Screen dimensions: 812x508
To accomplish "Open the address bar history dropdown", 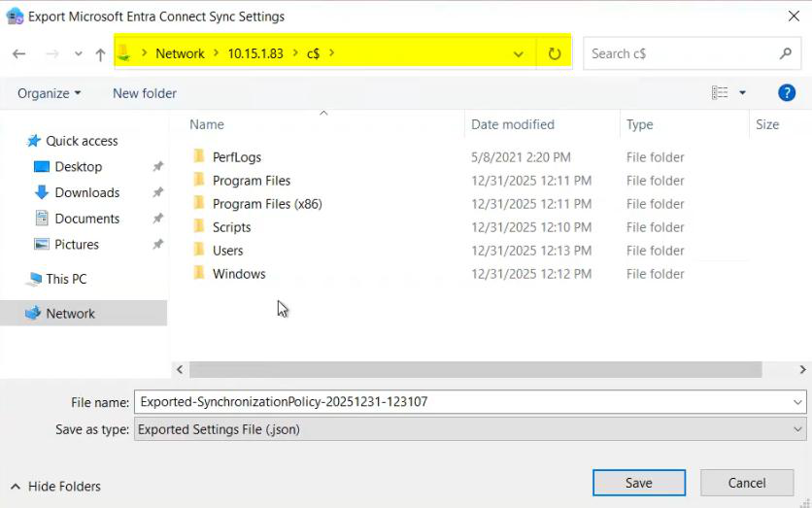I will (x=518, y=53).
